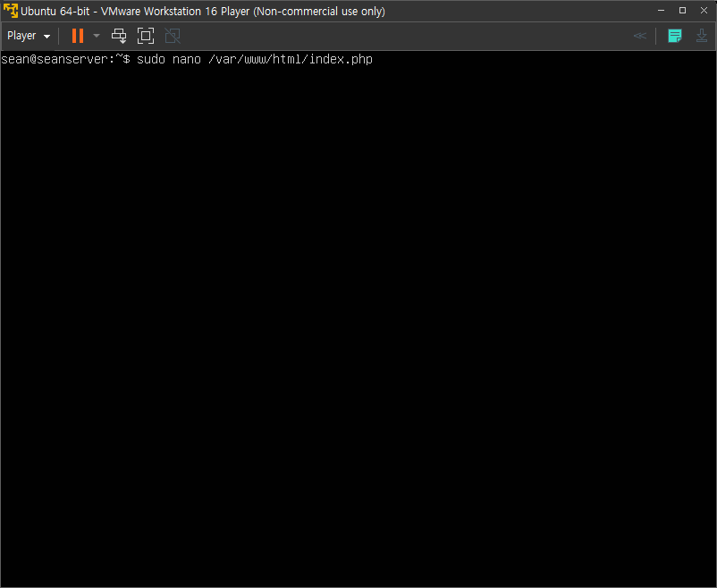Close the VMware Player window
Screen dimensions: 717x588
[704, 11]
